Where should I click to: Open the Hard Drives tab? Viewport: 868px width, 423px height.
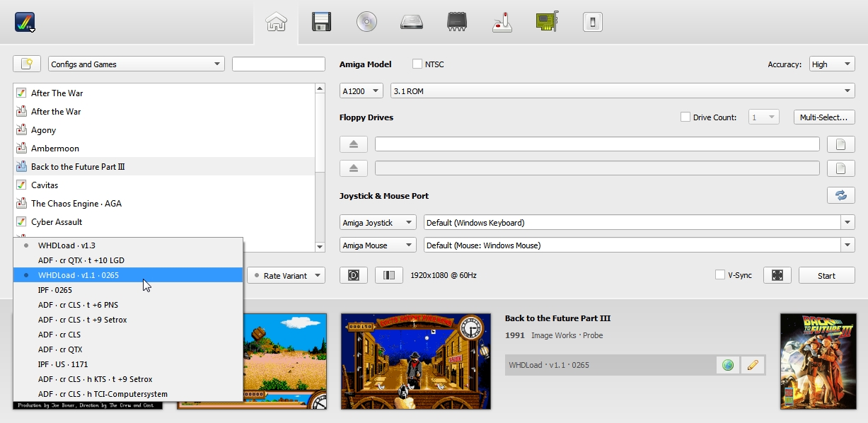click(412, 22)
